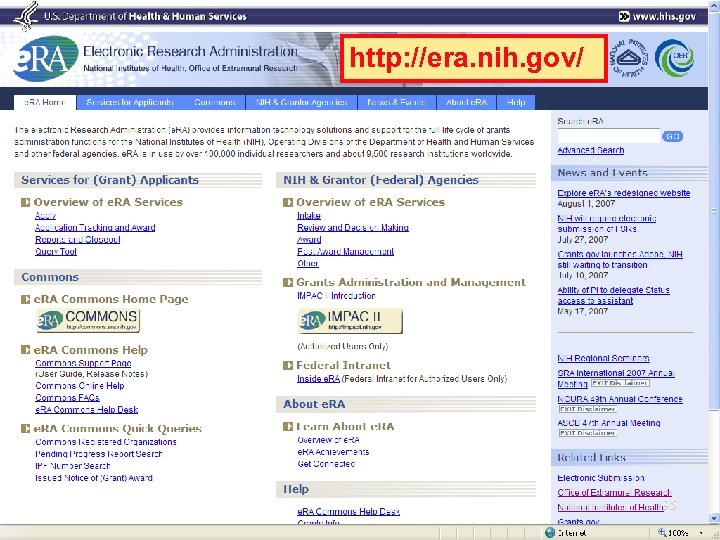720x540 pixels.
Task: Open Commons Online Help link
Action: (80, 386)
